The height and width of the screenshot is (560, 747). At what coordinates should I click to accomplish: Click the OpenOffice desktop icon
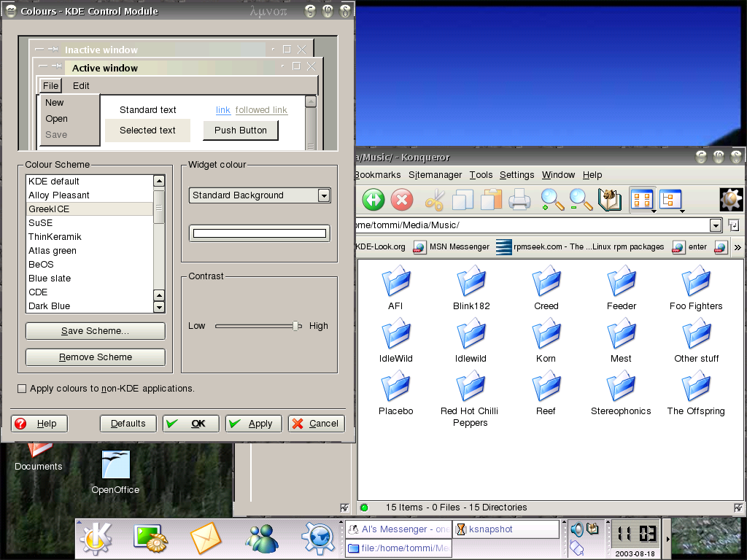click(116, 472)
